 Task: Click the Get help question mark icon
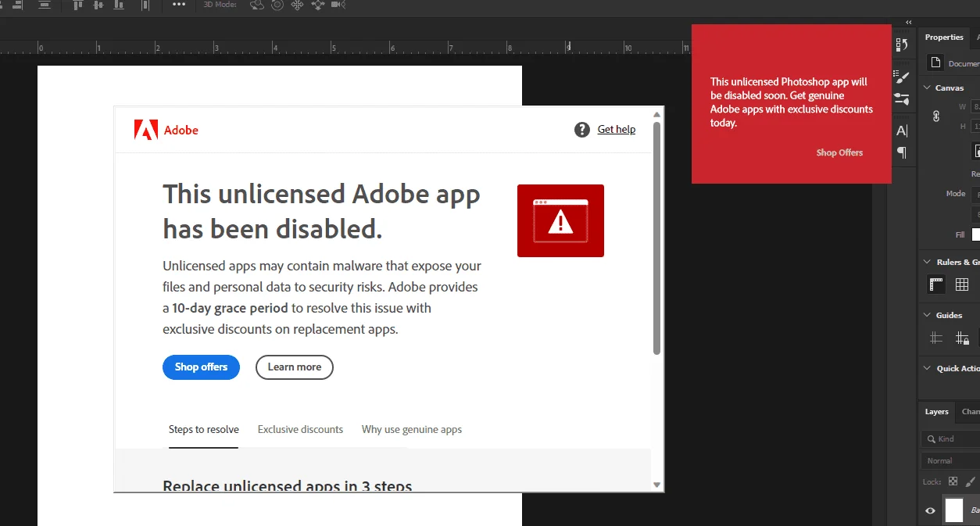(x=582, y=130)
